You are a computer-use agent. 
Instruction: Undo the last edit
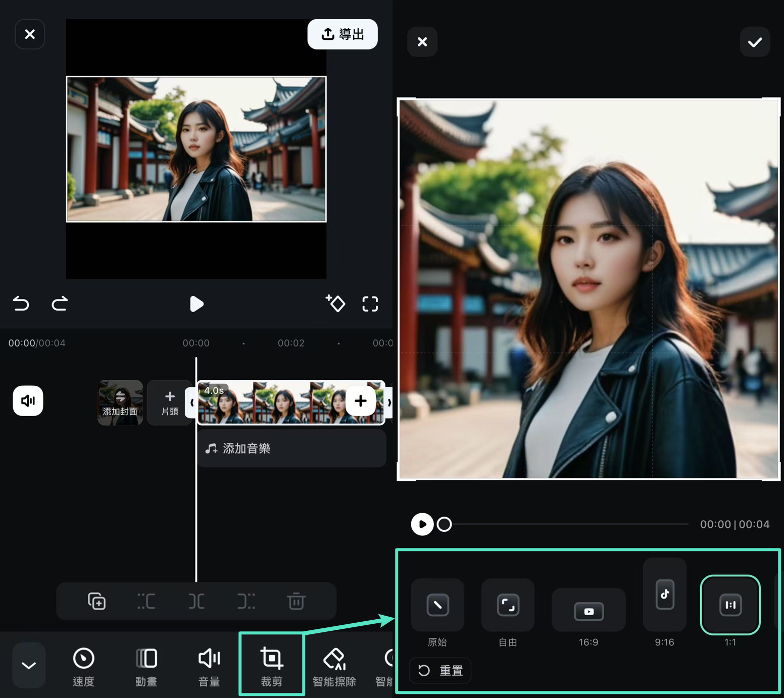tap(21, 304)
